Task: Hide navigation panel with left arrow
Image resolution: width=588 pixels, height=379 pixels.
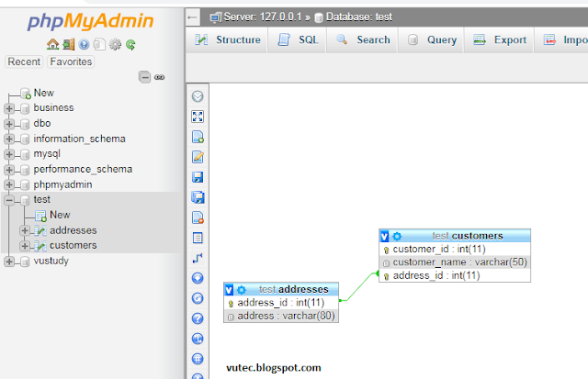Action: point(192,17)
